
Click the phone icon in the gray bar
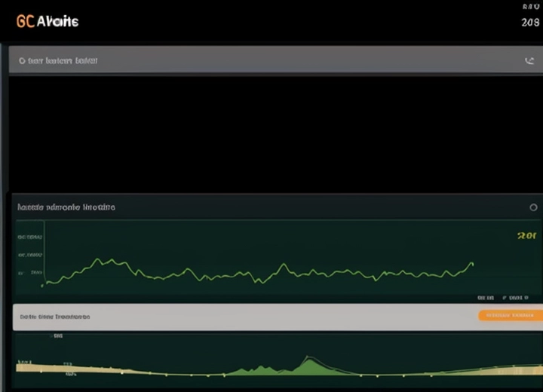(529, 61)
